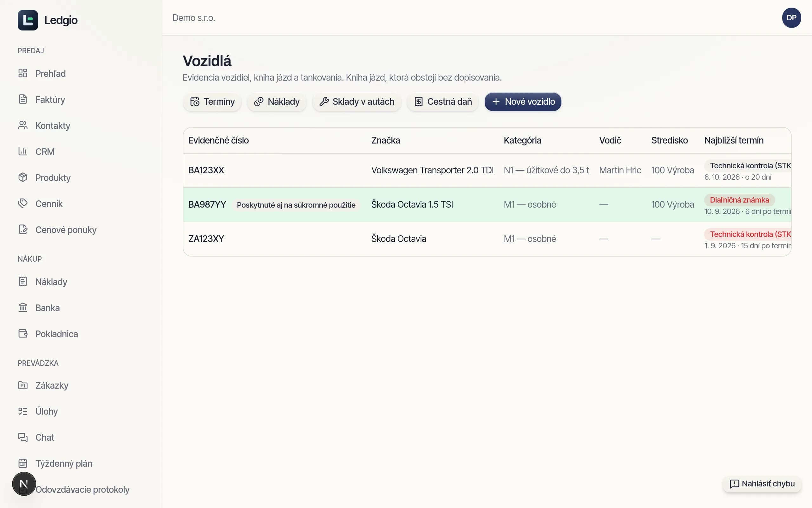The height and width of the screenshot is (508, 812).
Task: Open the Termíny view
Action: click(x=212, y=102)
